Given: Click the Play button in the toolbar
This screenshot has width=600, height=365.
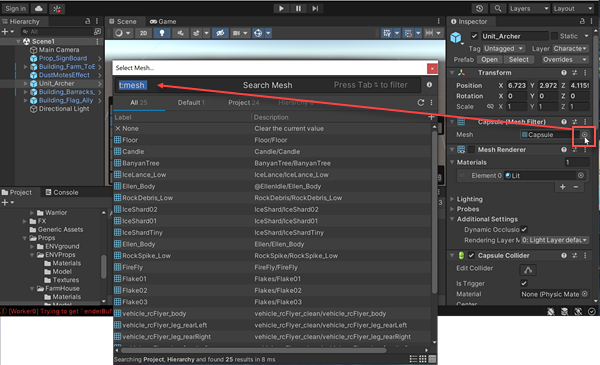Looking at the screenshot, I should (x=281, y=8).
